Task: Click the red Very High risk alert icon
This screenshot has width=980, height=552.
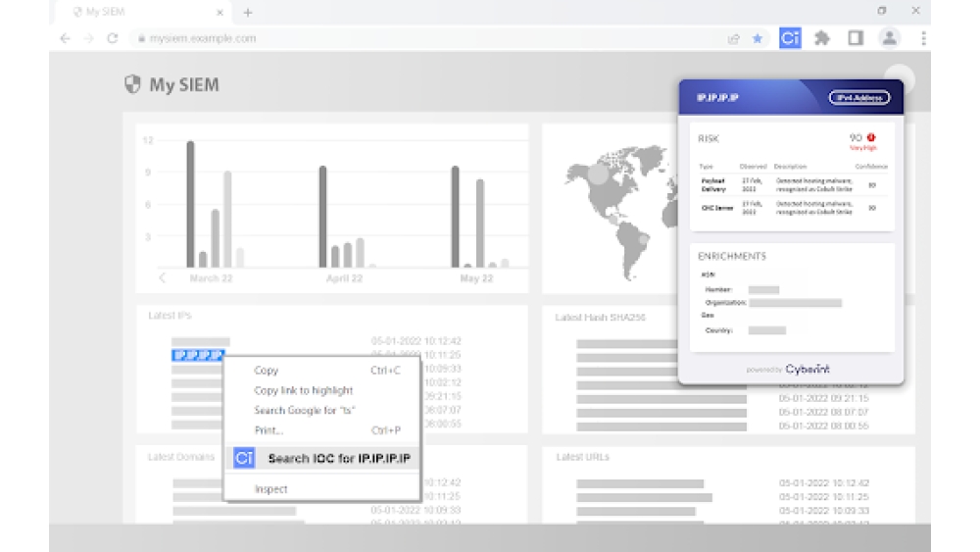Action: [x=871, y=137]
